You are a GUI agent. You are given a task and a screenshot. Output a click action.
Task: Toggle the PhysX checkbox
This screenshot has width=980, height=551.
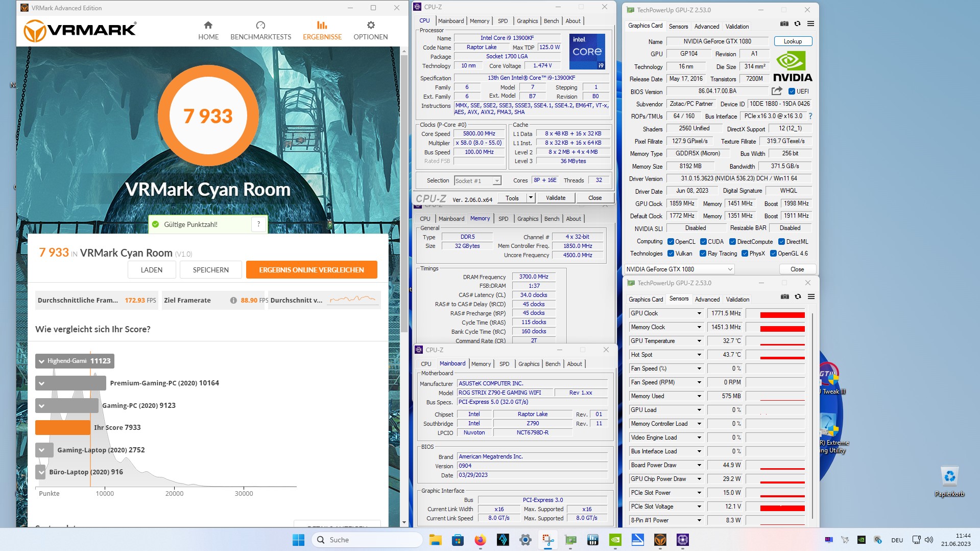coord(745,254)
